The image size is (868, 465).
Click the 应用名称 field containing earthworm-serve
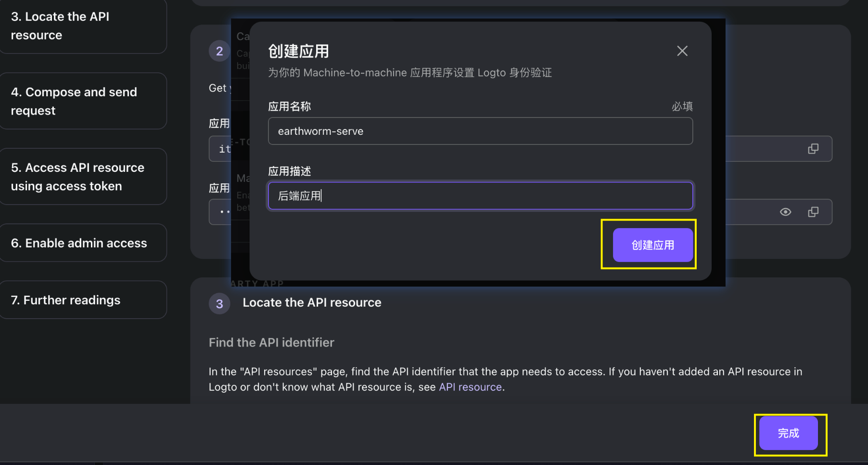(x=480, y=131)
